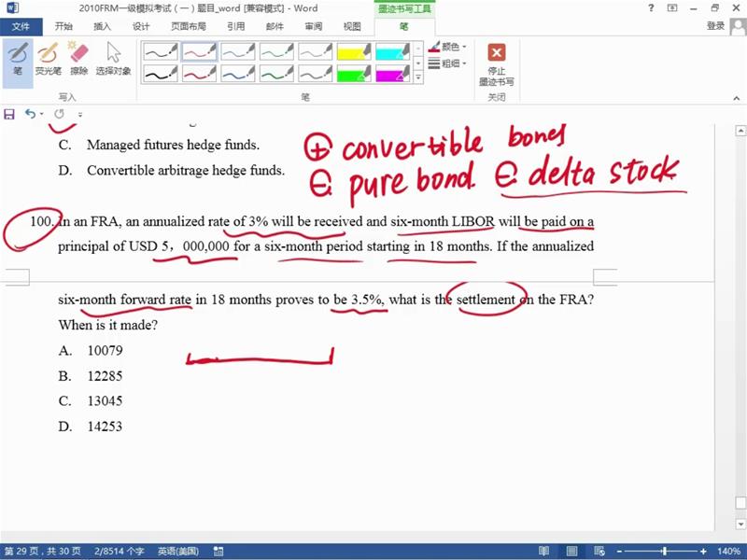Screen dimensions: 747x560
Task: Choose the Eraser tool
Action: coord(78,60)
